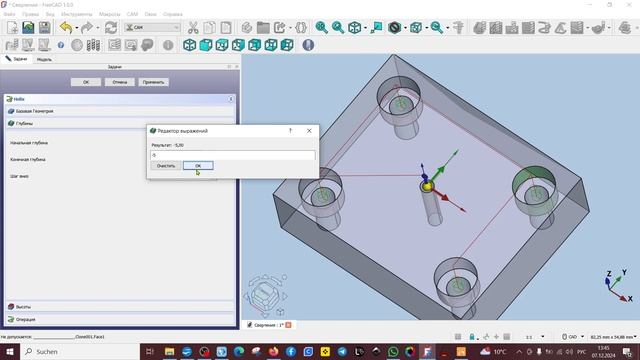Open the Справка menu
The height and width of the screenshot is (360, 640).
173,14
